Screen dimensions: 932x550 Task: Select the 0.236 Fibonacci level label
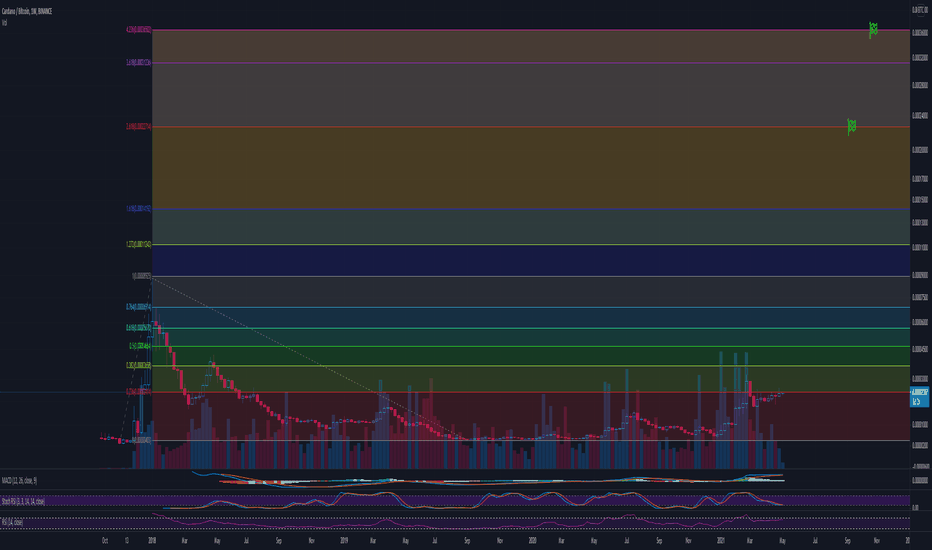pos(138,391)
